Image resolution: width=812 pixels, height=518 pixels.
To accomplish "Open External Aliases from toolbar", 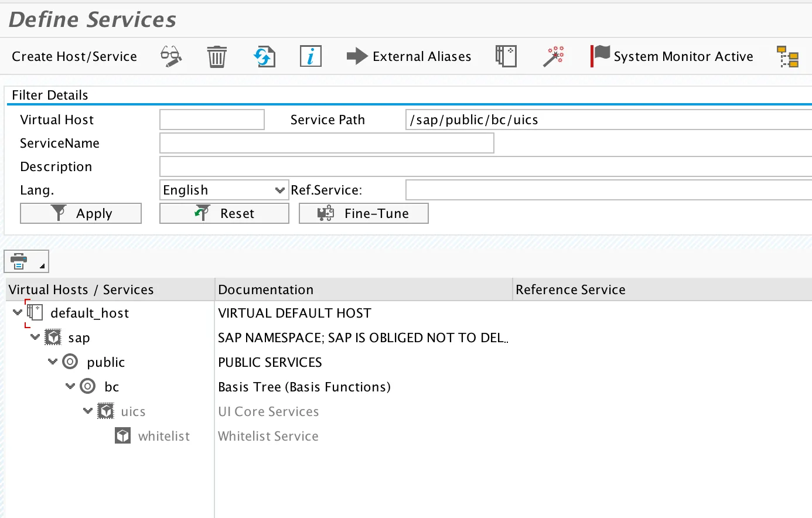I will 409,57.
